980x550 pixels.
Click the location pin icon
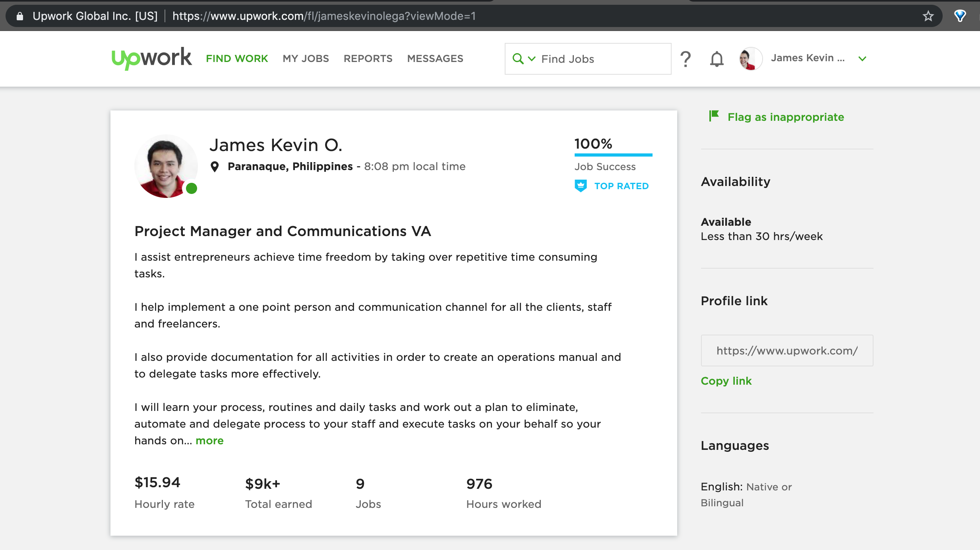(215, 167)
